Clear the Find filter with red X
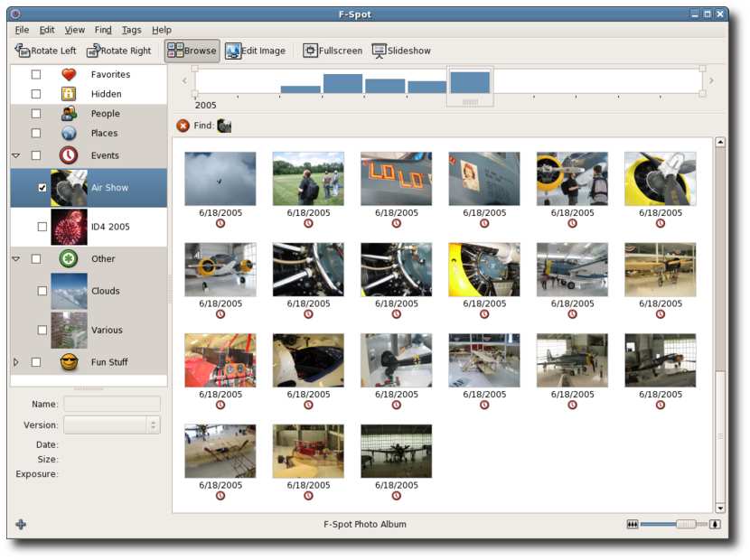Image resolution: width=750 pixels, height=560 pixels. (x=183, y=126)
